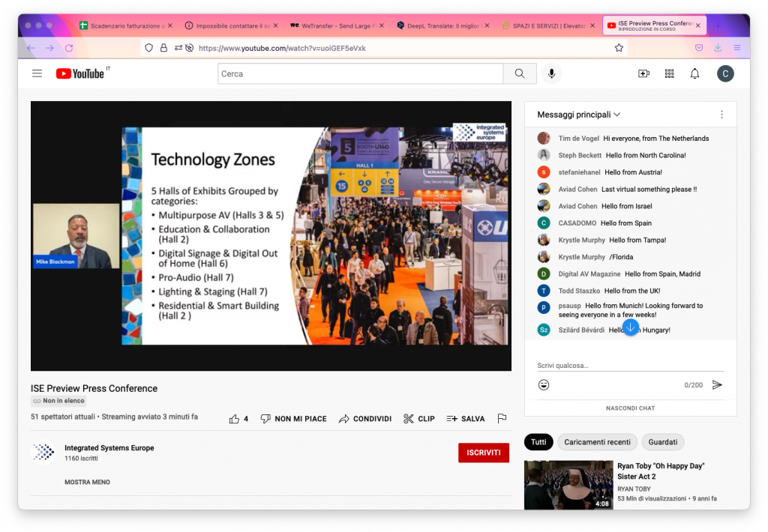Expand the Messaggi principali chat filter
The image size is (768, 532).
click(578, 115)
